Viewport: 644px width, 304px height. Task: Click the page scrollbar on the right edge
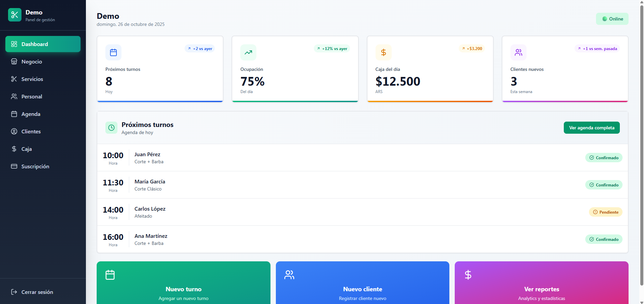click(x=641, y=151)
